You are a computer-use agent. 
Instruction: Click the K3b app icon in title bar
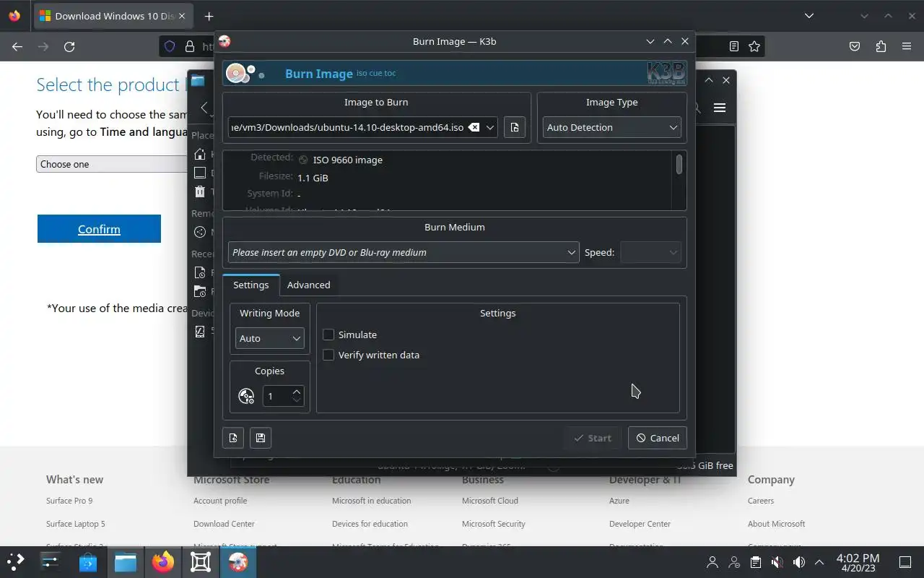(225, 41)
